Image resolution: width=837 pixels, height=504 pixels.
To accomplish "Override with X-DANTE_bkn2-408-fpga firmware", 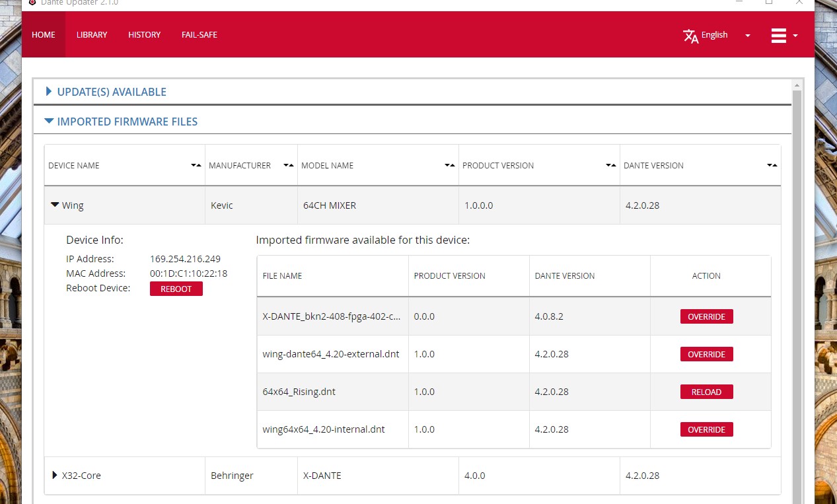I will [707, 316].
